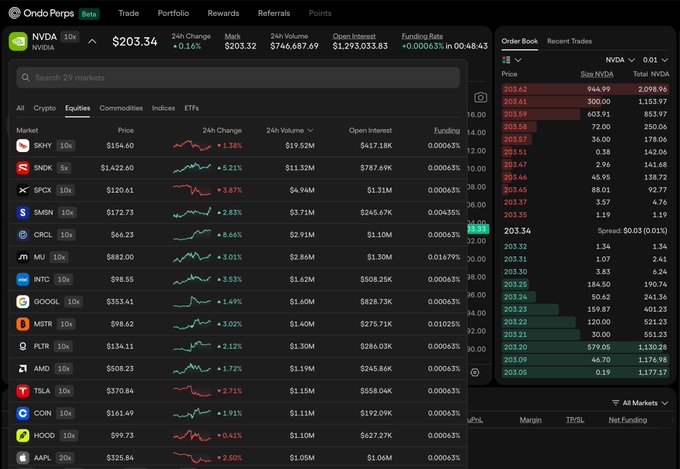This screenshot has width=680, height=469.
Task: Click the NVIDIA market icon in header
Action: point(18,41)
